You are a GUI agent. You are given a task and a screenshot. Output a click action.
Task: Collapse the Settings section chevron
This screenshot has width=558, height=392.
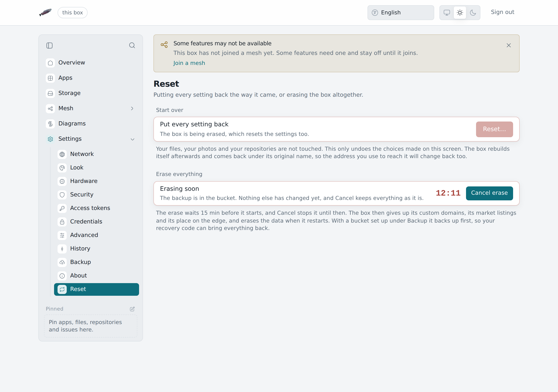pyautogui.click(x=133, y=139)
